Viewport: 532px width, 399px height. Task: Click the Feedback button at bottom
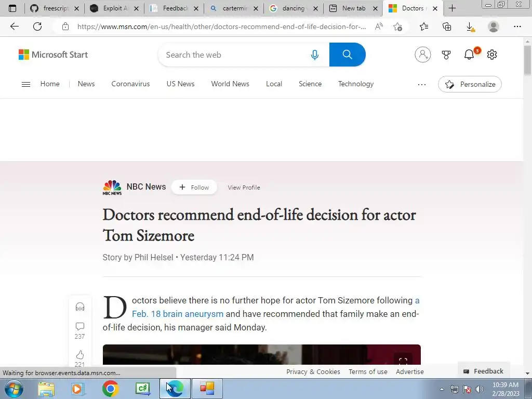484,371
